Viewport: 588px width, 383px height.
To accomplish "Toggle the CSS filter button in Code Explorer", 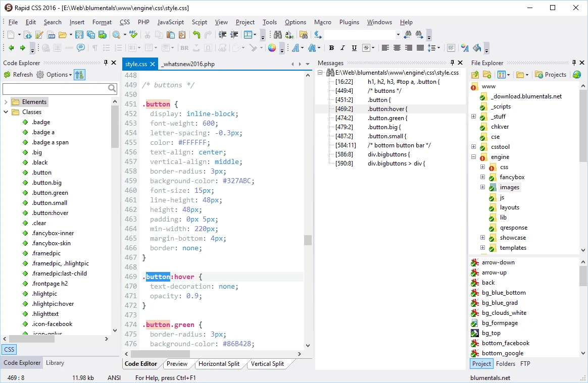I will click(x=9, y=349).
